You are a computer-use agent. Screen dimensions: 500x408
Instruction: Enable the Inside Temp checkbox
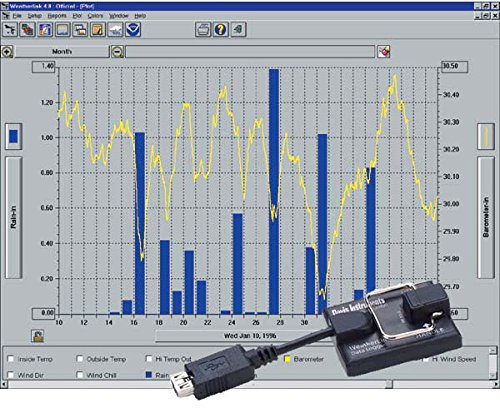point(11,359)
